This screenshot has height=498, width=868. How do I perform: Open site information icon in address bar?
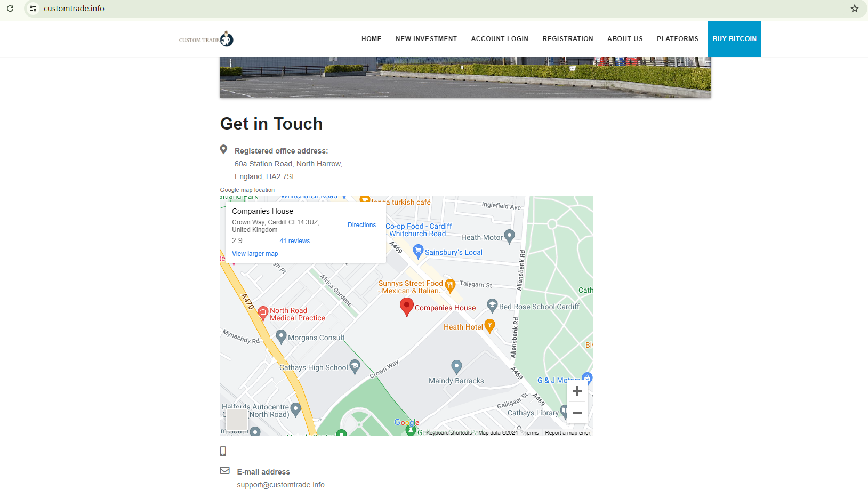point(33,9)
